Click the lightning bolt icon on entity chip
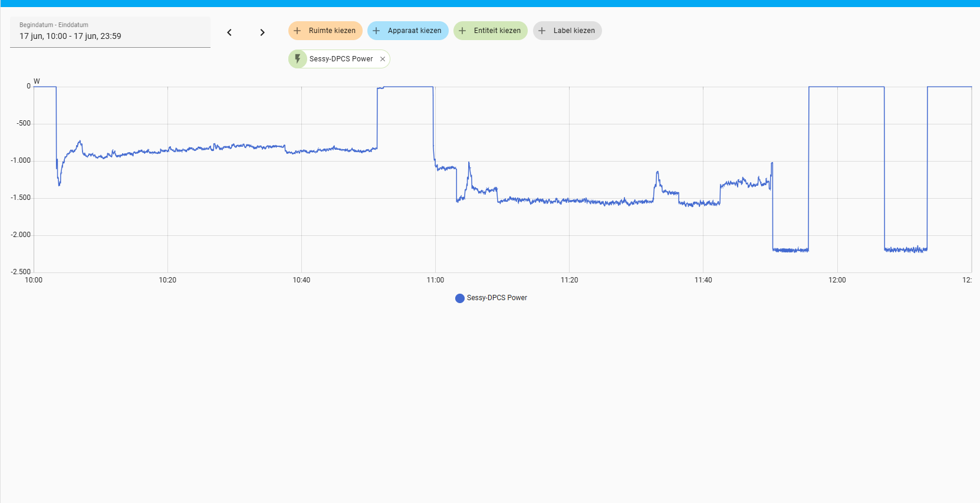980x503 pixels. (x=298, y=59)
